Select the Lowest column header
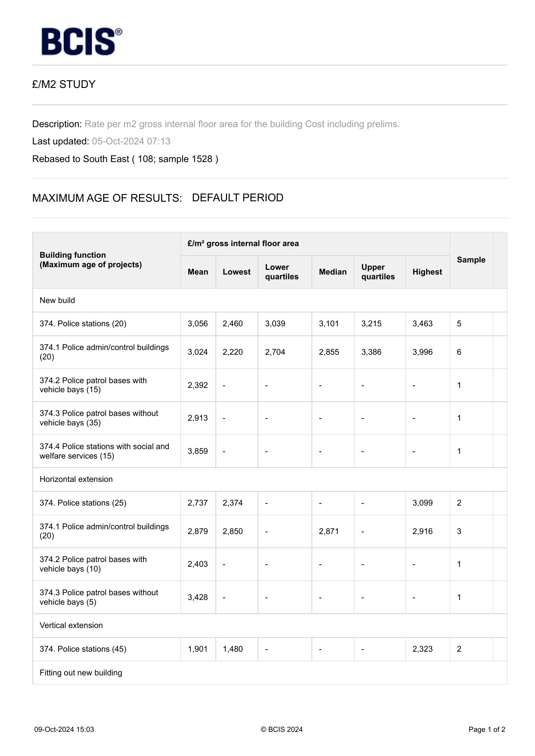535x756 pixels. click(236, 272)
